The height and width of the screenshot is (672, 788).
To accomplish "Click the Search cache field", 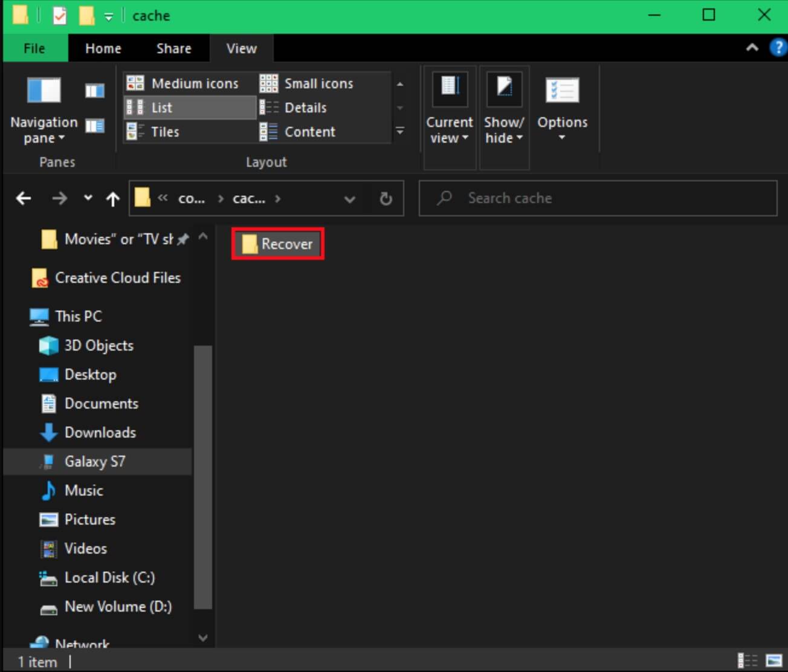I will point(598,198).
